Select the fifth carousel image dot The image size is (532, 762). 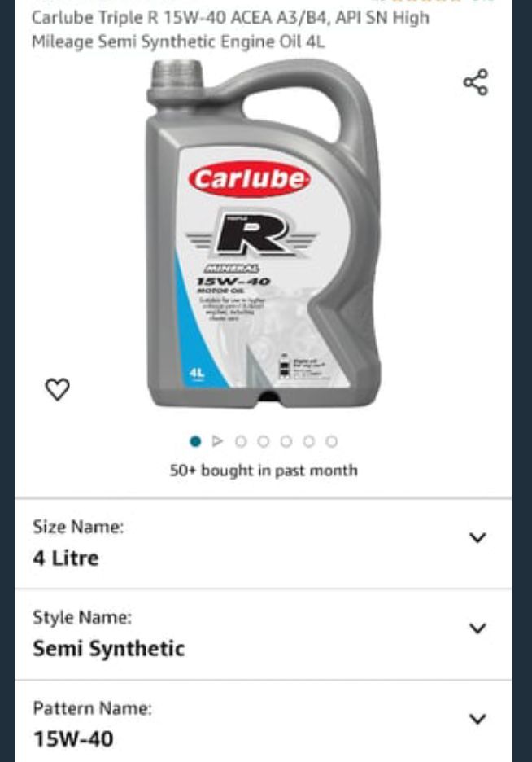[286, 441]
